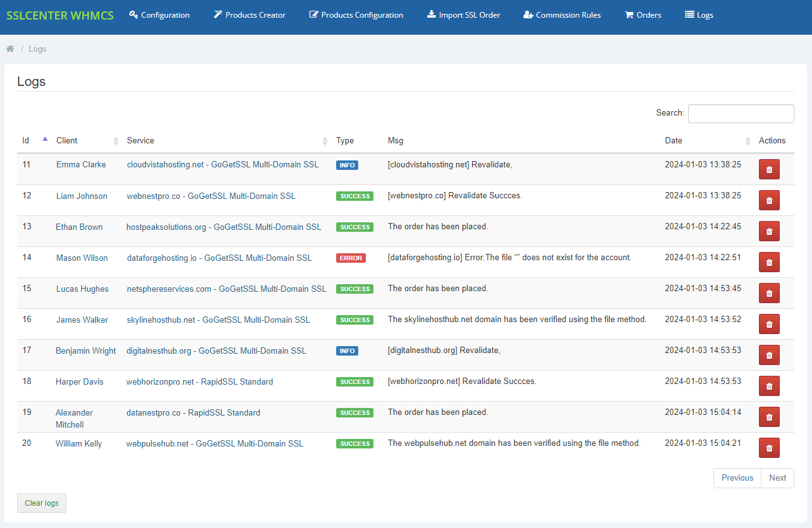
Task: Click the Commission Rules users icon
Action: 528,15
